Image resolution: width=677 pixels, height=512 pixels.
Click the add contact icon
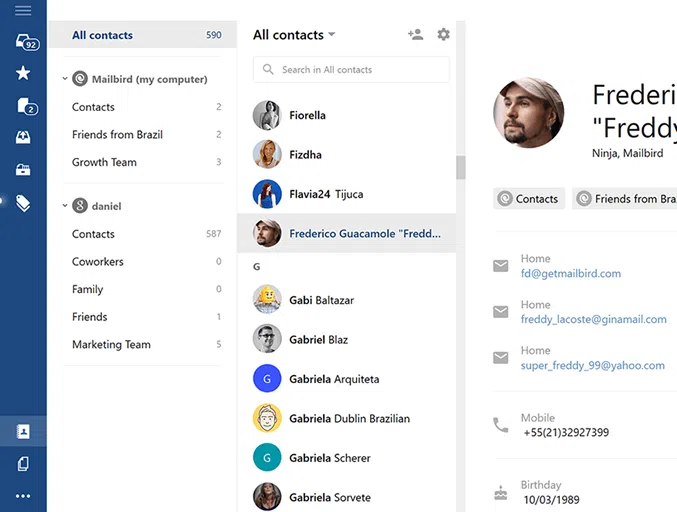[415, 34]
